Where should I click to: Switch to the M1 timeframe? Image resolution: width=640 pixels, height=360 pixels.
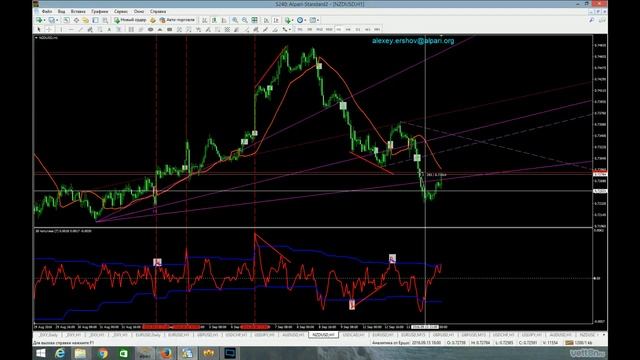300,29
